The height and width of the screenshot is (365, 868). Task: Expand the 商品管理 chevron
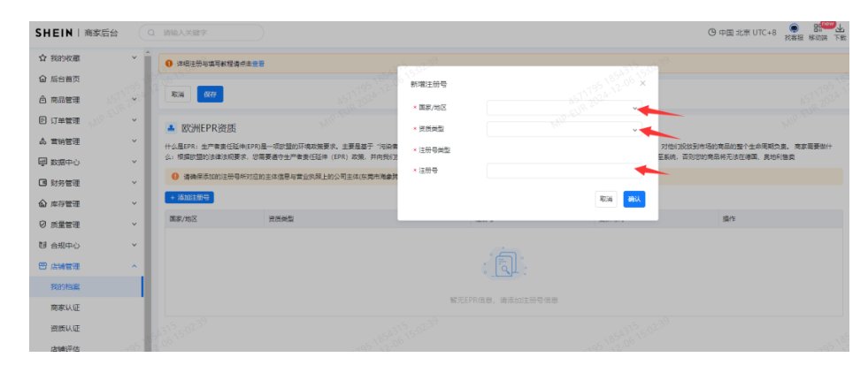(134, 100)
